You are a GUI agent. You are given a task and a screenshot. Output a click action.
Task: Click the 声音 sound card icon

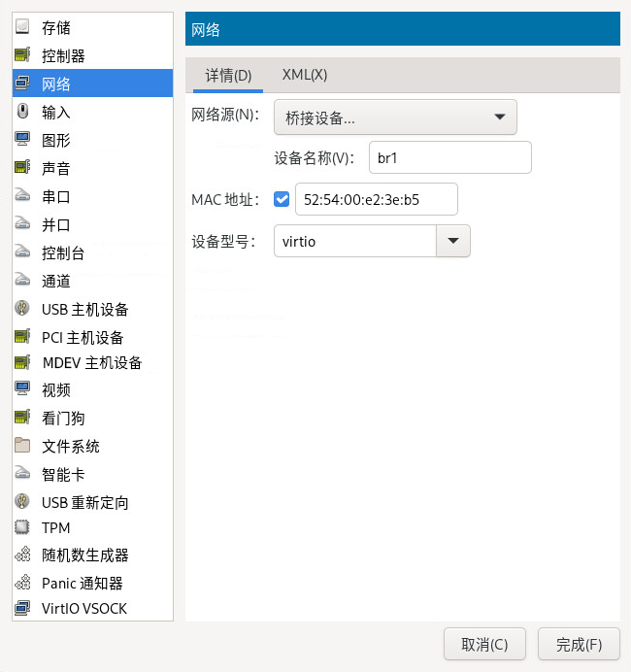click(x=23, y=168)
